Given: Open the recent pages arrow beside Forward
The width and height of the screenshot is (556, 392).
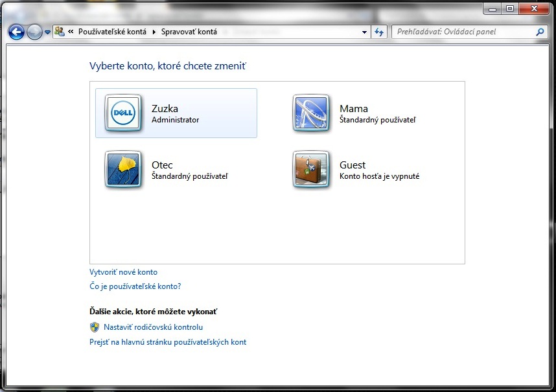Looking at the screenshot, I should (x=47, y=32).
